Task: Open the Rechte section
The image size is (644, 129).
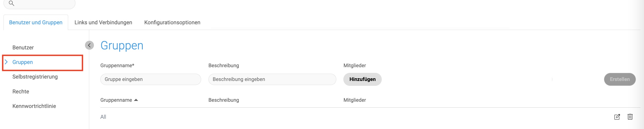Action: [x=21, y=91]
